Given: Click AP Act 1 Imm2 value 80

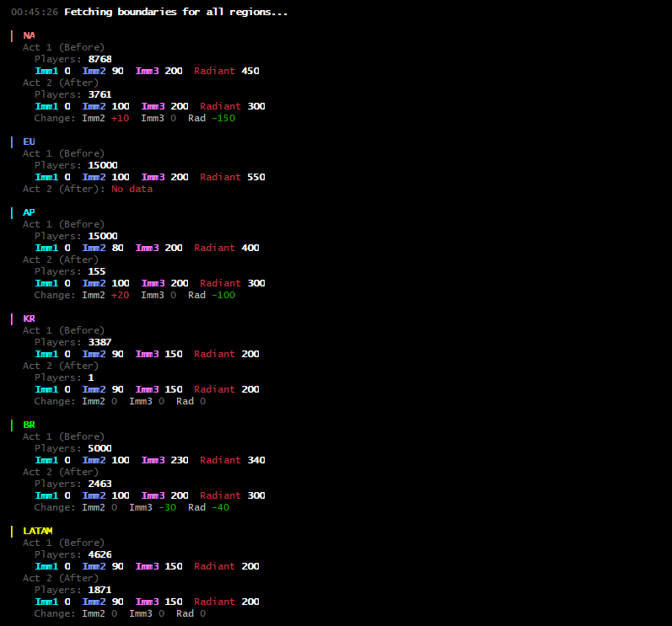Looking at the screenshot, I should (118, 248).
